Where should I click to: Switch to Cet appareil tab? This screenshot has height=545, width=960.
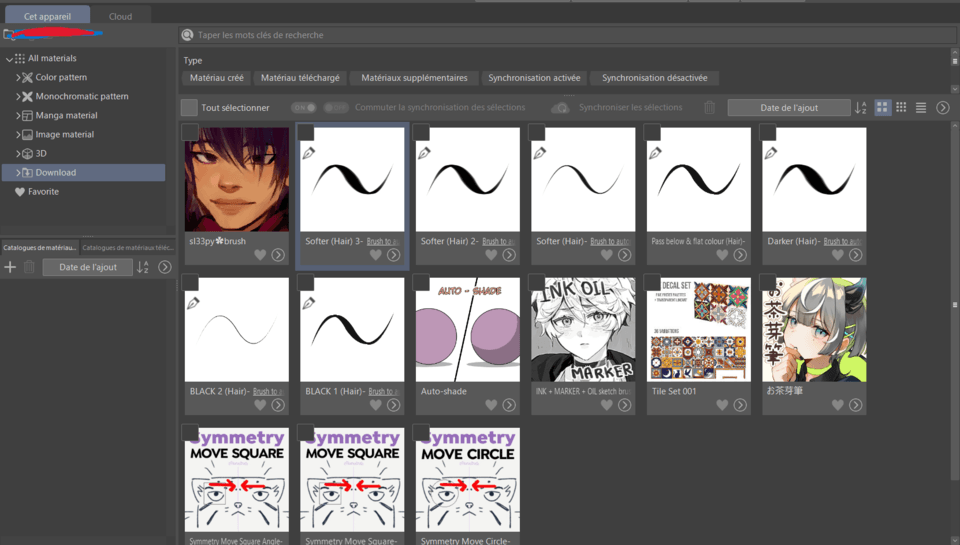click(47, 16)
